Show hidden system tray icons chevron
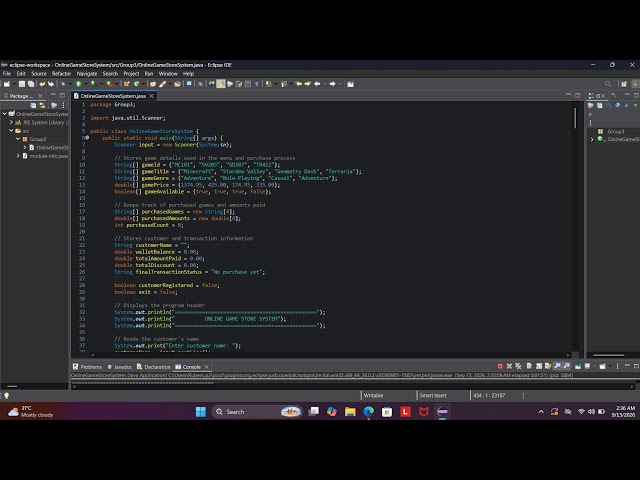Viewport: 640px width, 480px height. (541, 412)
